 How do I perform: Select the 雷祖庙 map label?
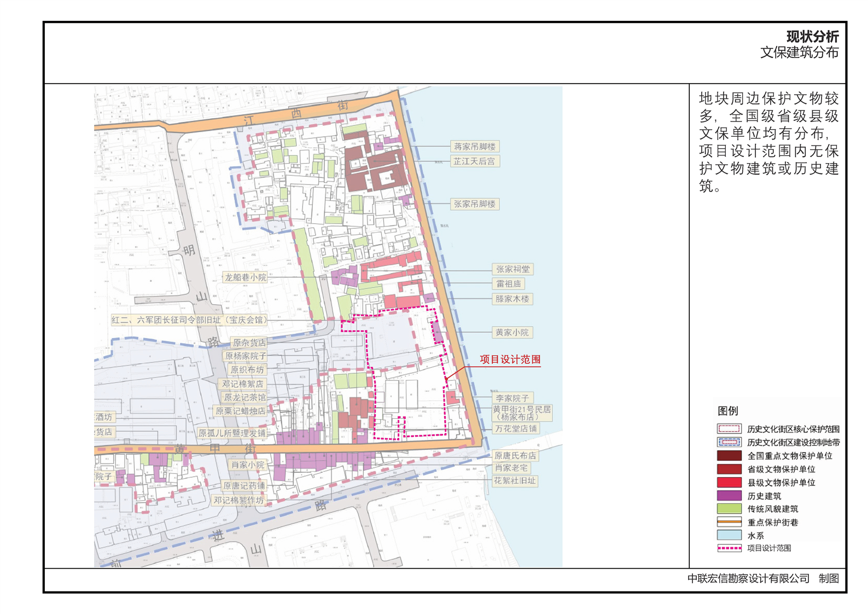[x=508, y=284]
